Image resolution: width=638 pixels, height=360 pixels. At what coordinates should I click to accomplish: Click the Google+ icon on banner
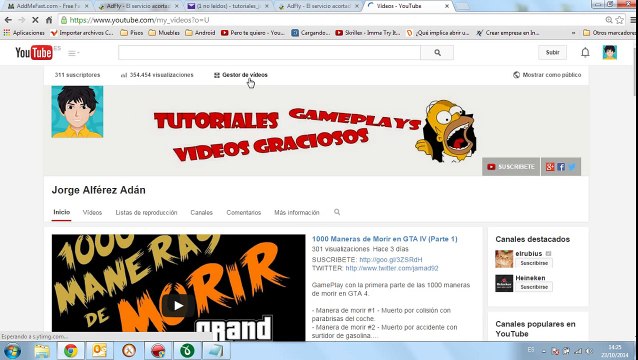tap(550, 167)
